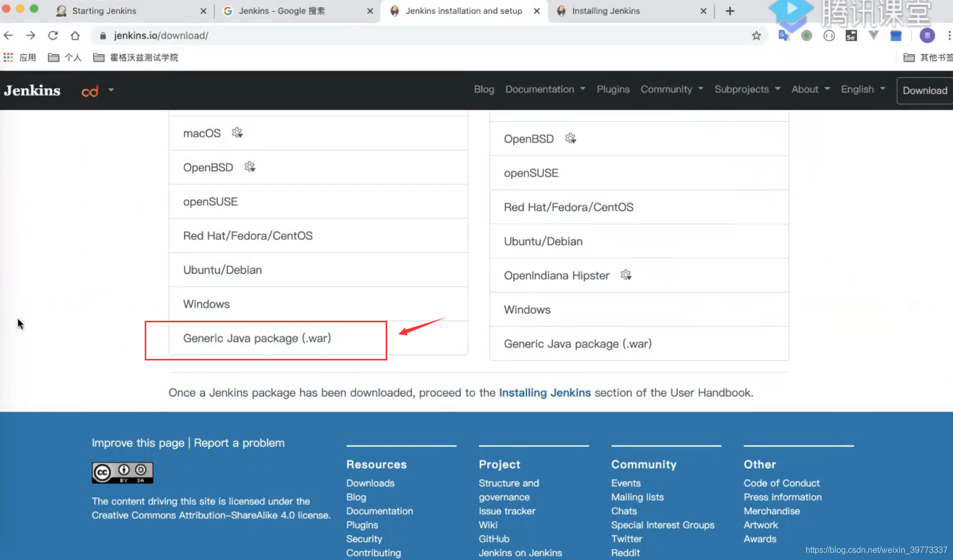Go back using the browser back arrow

(x=8, y=36)
